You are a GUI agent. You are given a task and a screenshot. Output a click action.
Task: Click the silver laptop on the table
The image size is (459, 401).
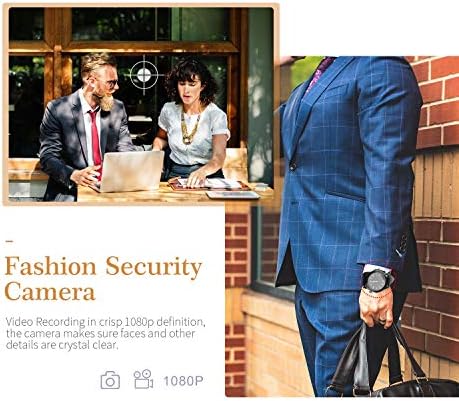[x=130, y=171]
